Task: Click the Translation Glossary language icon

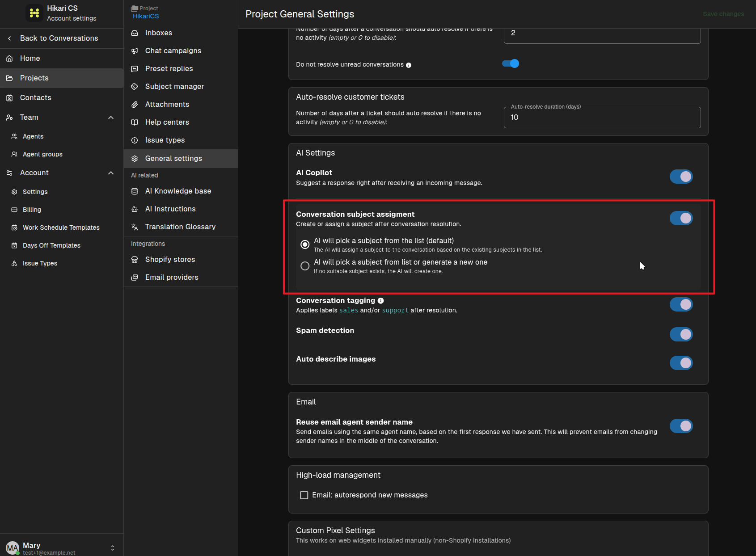Action: click(x=135, y=227)
